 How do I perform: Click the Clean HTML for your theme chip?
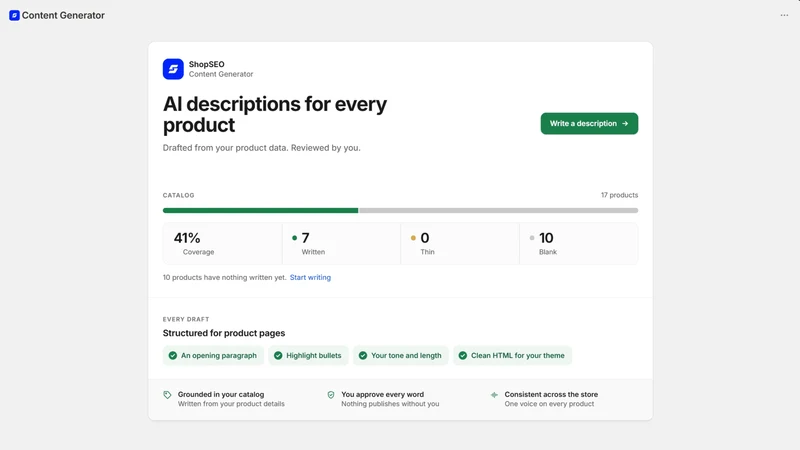[512, 356]
